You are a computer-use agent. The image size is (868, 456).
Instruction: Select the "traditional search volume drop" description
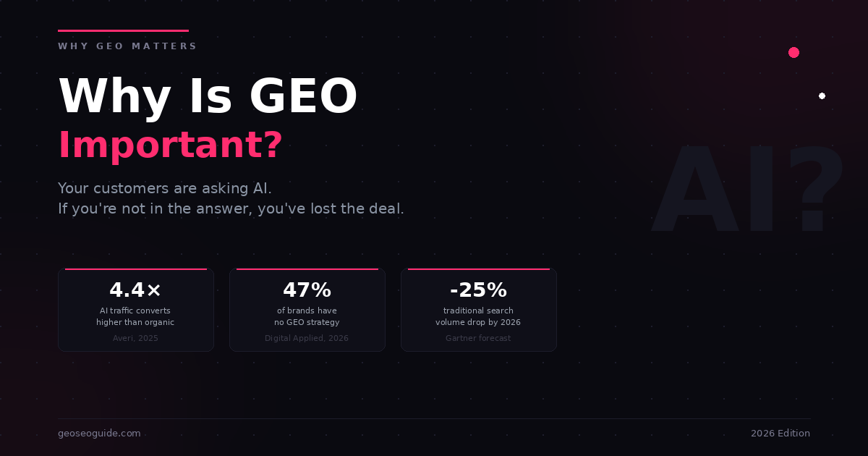pos(478,316)
